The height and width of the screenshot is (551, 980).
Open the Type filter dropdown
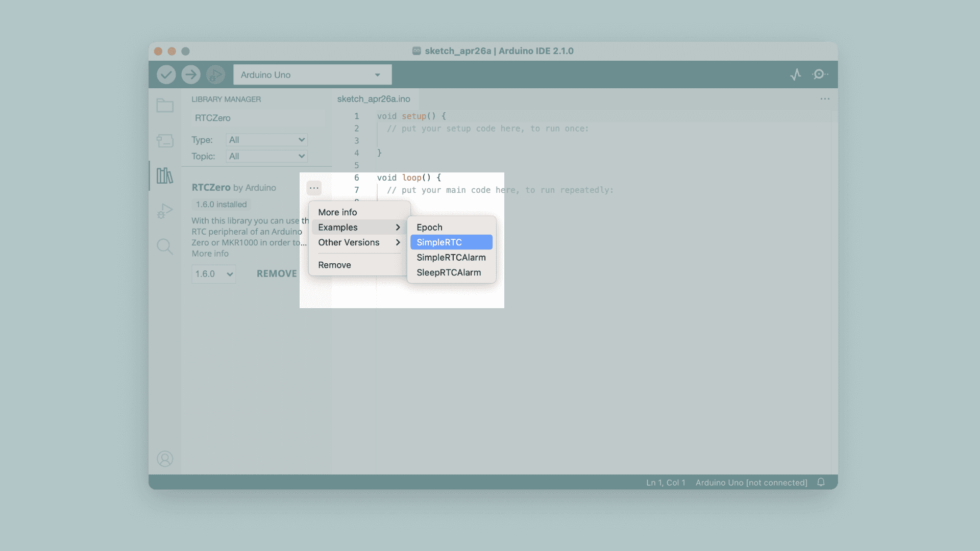(266, 140)
